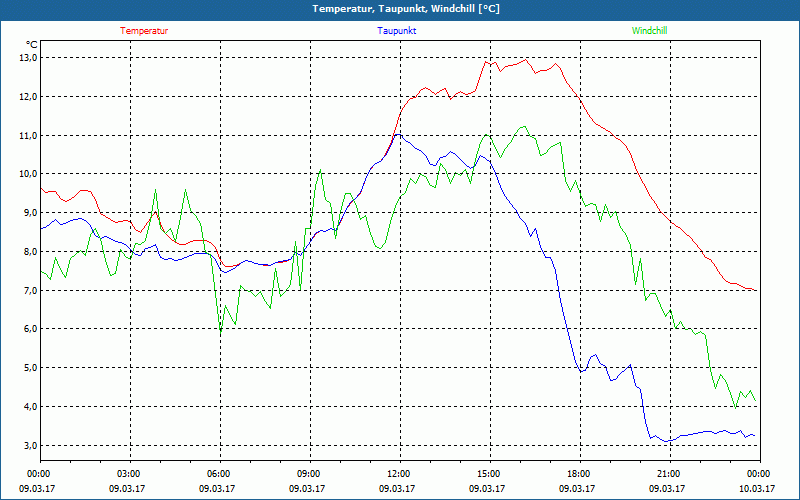Click the 10,0 y-axis label
Screen dimensions: 800x500
pos(29,174)
